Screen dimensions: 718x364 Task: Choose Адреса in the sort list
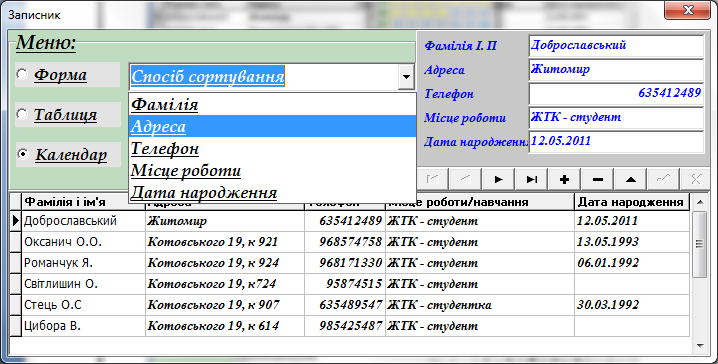[272, 126]
